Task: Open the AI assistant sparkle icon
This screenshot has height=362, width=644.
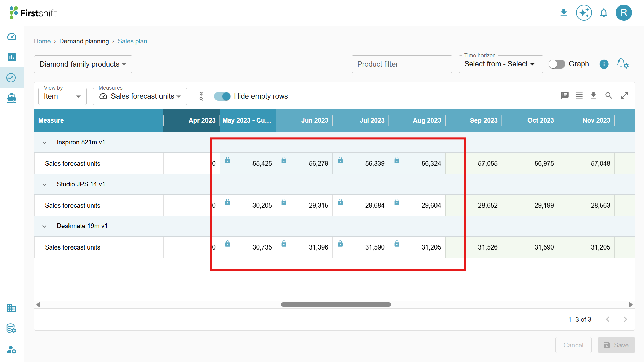Action: [584, 13]
